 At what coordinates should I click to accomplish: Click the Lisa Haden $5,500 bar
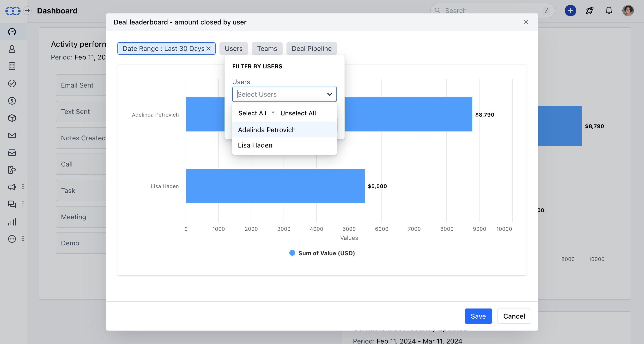275,186
